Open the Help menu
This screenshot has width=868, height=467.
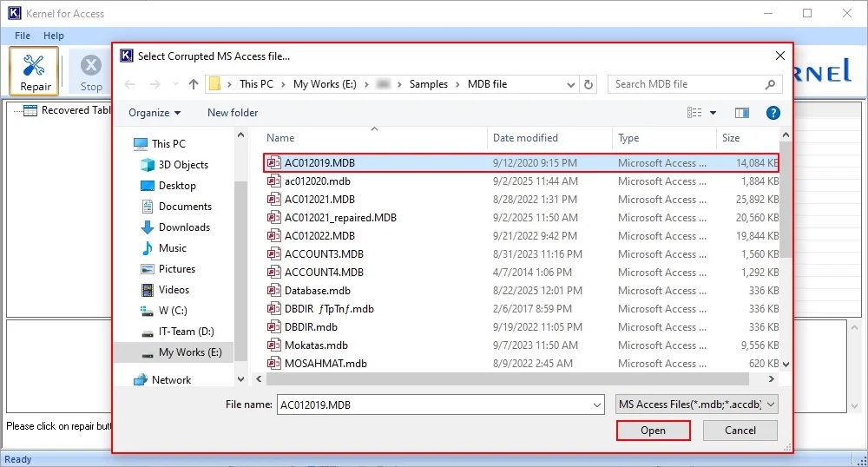pos(54,36)
